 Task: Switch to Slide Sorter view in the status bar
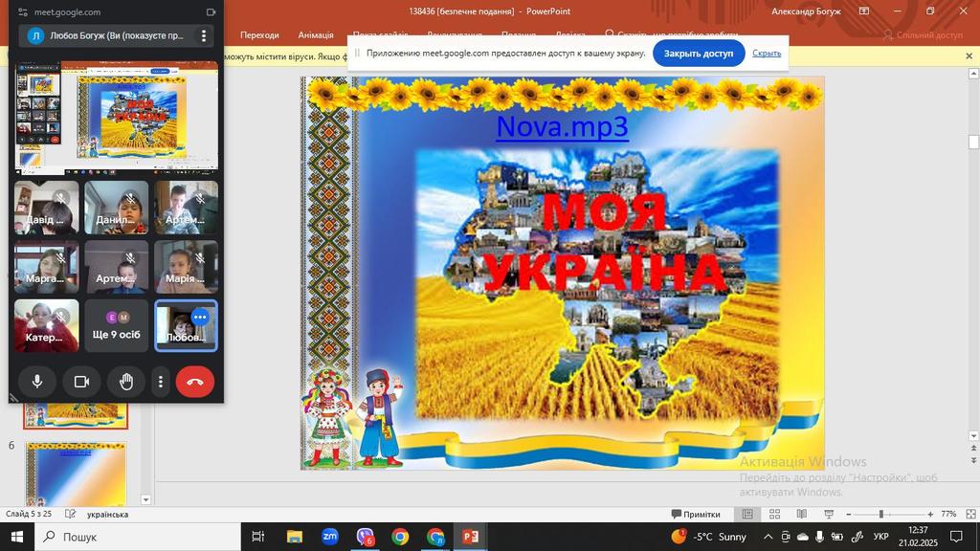[x=774, y=515]
